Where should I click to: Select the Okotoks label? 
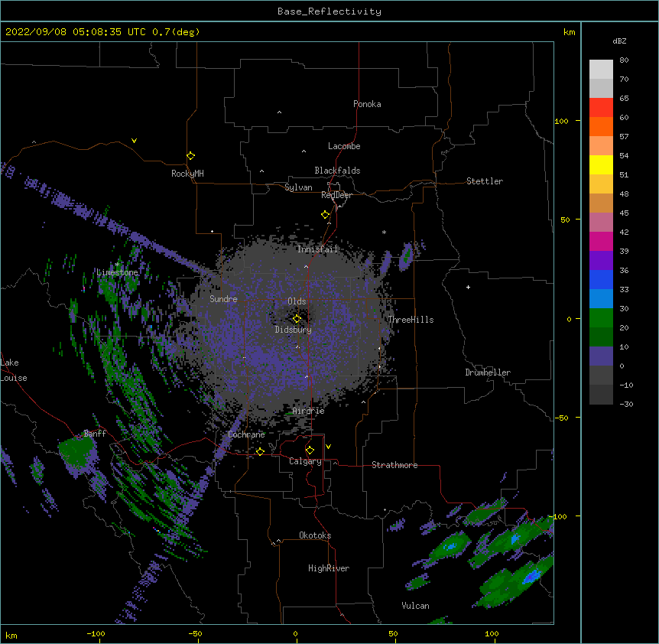(315, 535)
